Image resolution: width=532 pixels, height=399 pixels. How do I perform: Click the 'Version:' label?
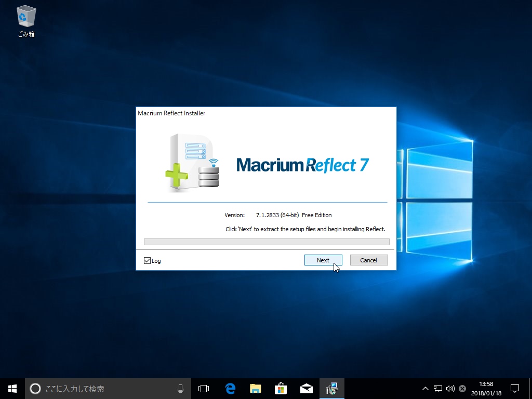click(x=234, y=215)
